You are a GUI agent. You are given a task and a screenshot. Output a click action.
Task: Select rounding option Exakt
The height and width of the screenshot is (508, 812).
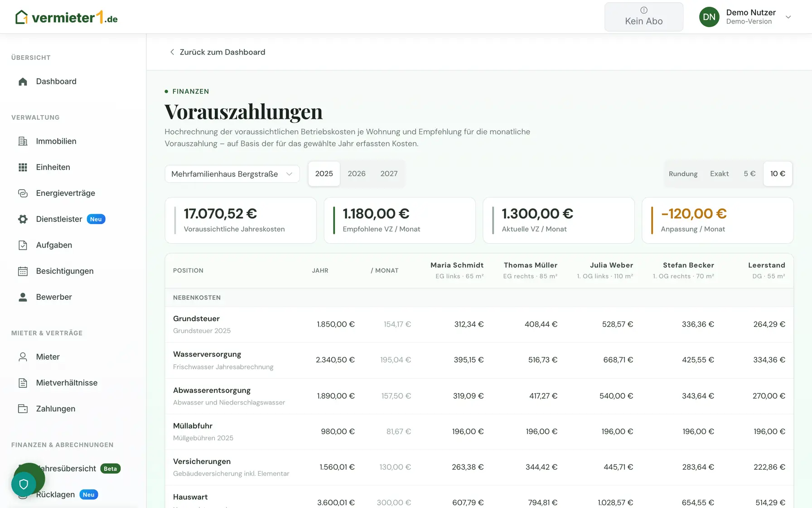pos(719,174)
